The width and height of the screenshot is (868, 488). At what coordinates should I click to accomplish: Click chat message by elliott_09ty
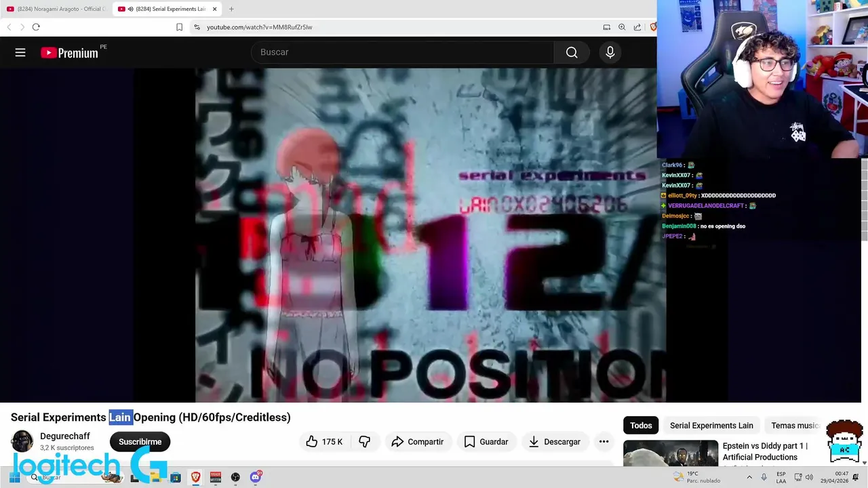[719, 195]
